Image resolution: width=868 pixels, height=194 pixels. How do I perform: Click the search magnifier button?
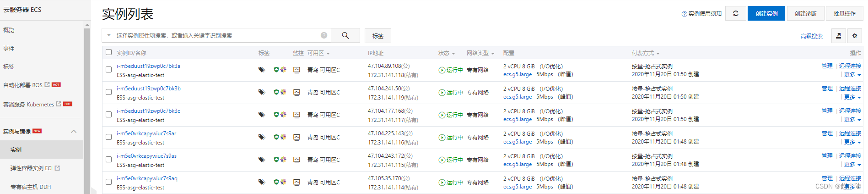point(345,35)
